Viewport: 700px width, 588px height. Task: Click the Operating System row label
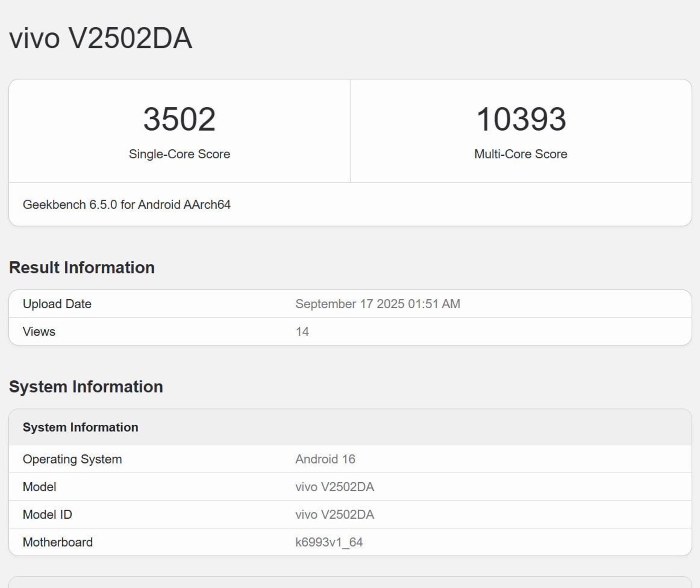pos(72,459)
